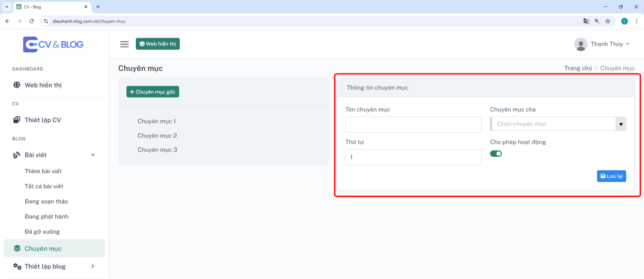Reload the page in the browser

pos(31,21)
